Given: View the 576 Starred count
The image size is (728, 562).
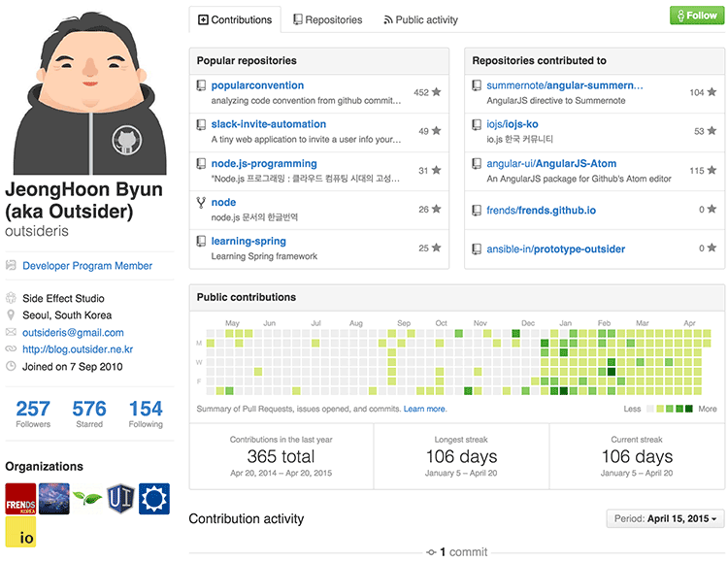Looking at the screenshot, I should pyautogui.click(x=89, y=413).
